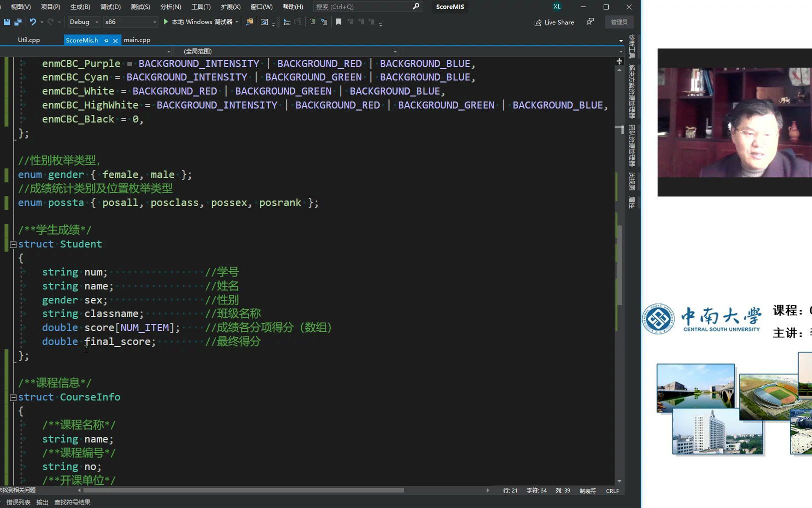Open the Live Share session

(x=554, y=22)
